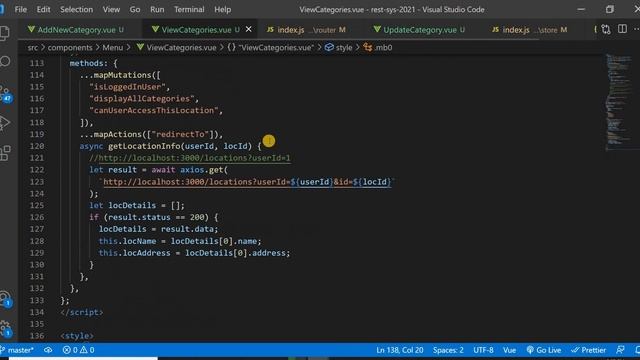Screen dimensions: 640x360
Task: Open Problems via errors and warnings count
Action: pos(78,350)
